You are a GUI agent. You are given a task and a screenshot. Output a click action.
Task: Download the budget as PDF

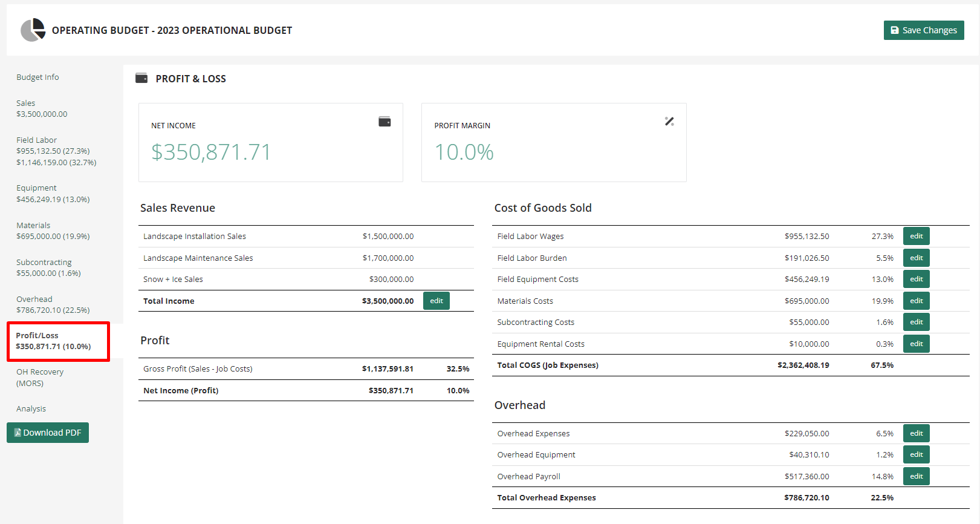[48, 433]
